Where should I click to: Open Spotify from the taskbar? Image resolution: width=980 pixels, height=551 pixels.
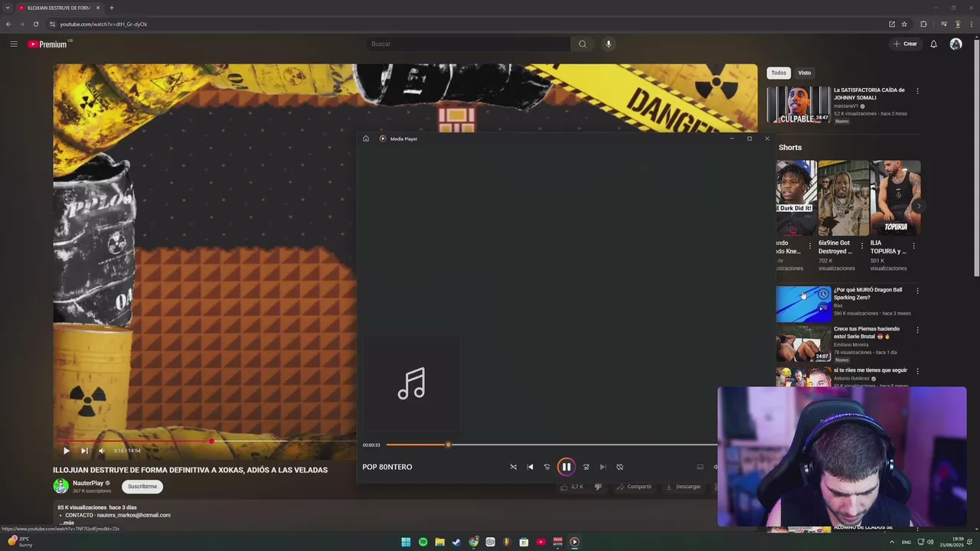pos(423,542)
